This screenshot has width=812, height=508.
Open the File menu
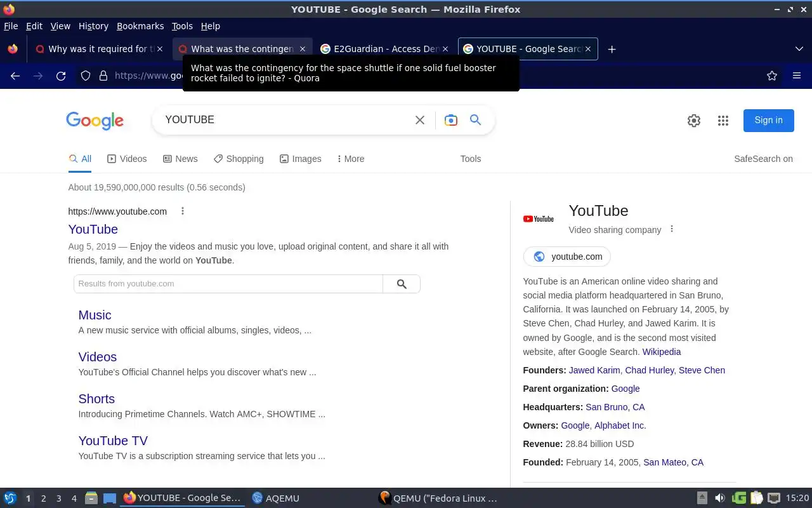pyautogui.click(x=11, y=26)
